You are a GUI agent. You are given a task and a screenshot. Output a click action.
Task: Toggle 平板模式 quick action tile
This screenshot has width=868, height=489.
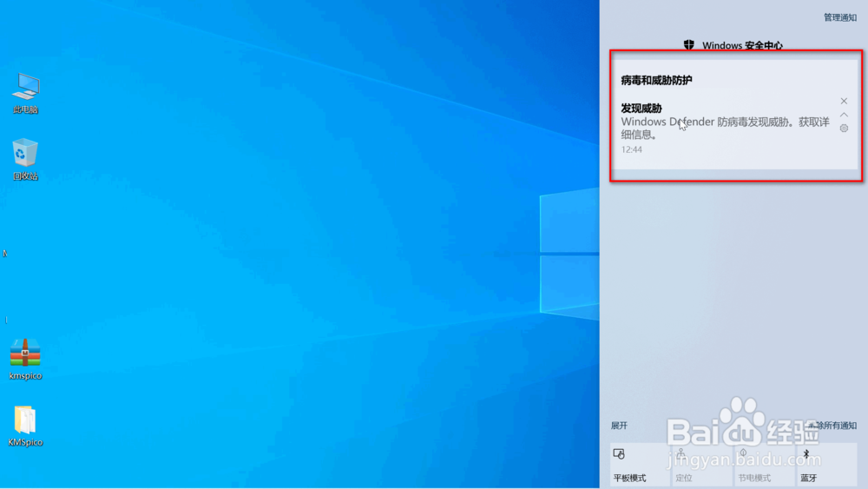coord(640,465)
